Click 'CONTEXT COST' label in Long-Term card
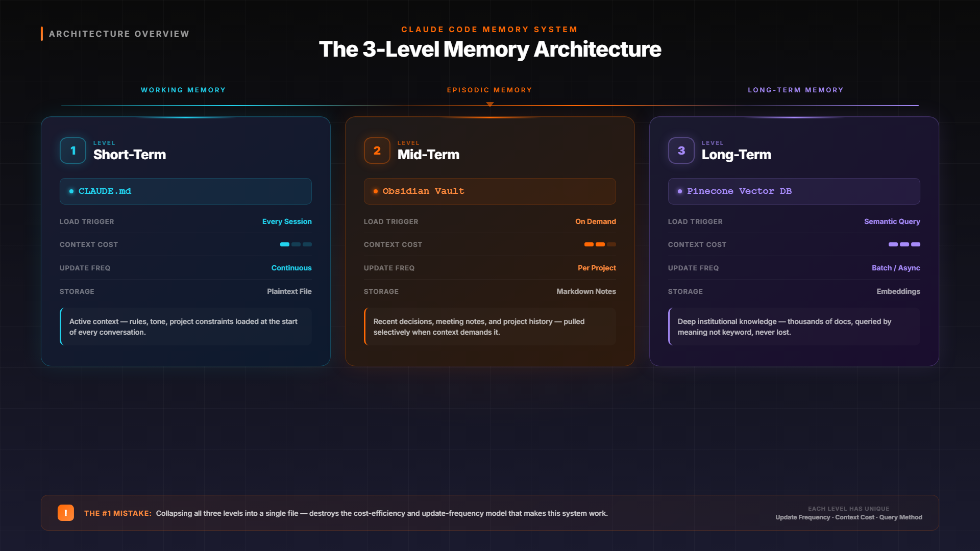This screenshot has width=980, height=551. coord(697,244)
